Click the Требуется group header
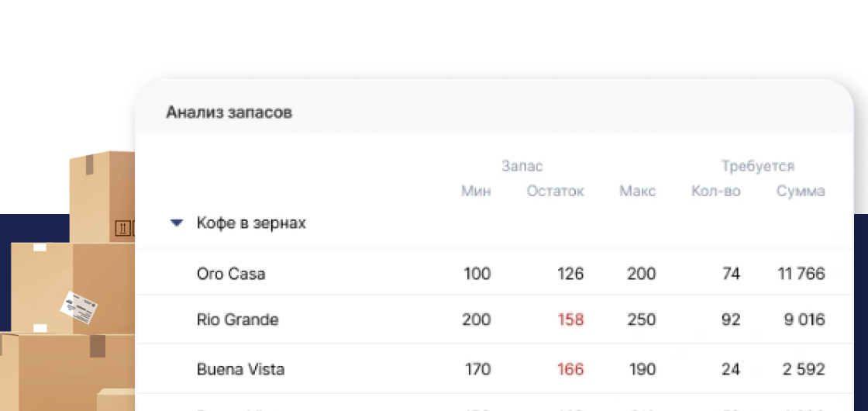The height and width of the screenshot is (411, 868). click(757, 166)
